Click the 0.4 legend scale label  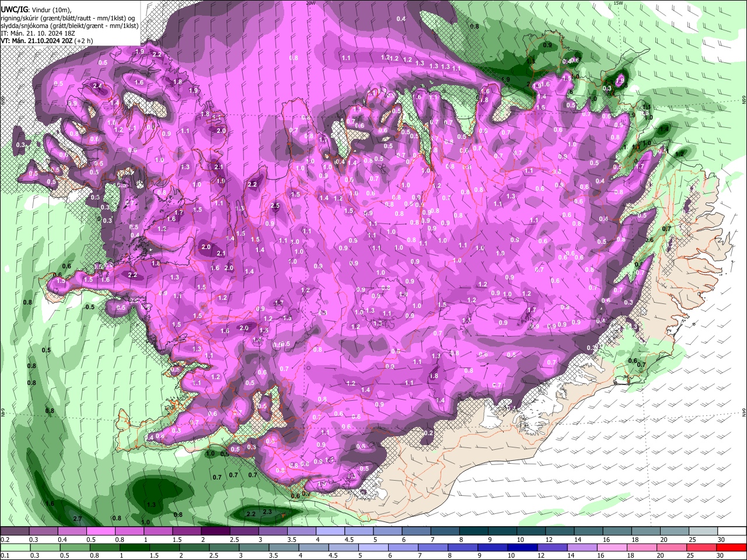(x=62, y=540)
